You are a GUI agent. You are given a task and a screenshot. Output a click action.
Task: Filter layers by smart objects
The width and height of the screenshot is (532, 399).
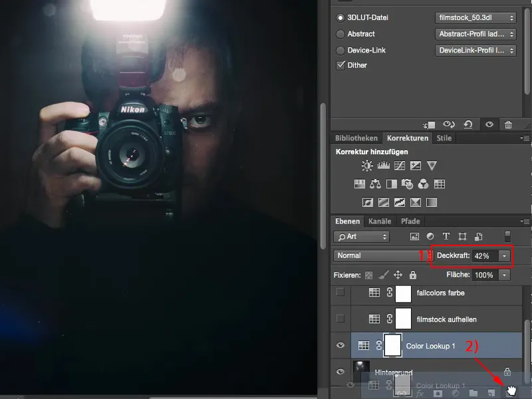point(478,237)
